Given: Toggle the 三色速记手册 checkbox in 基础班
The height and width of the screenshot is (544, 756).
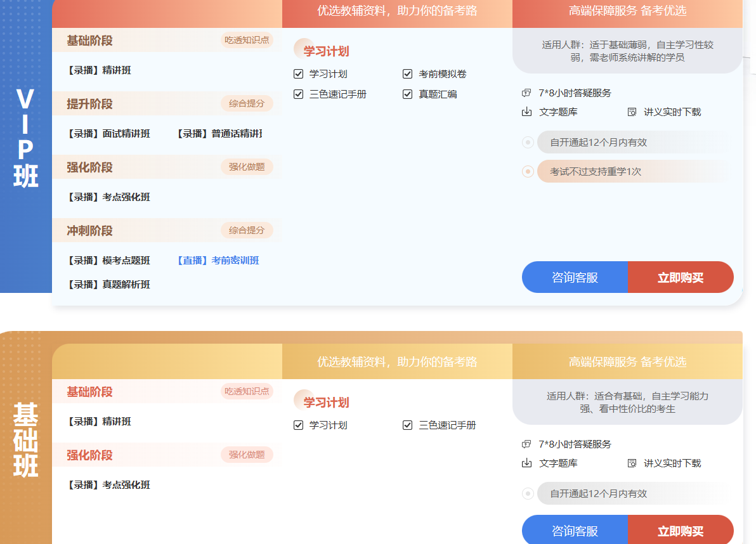Looking at the screenshot, I should click(x=407, y=425).
